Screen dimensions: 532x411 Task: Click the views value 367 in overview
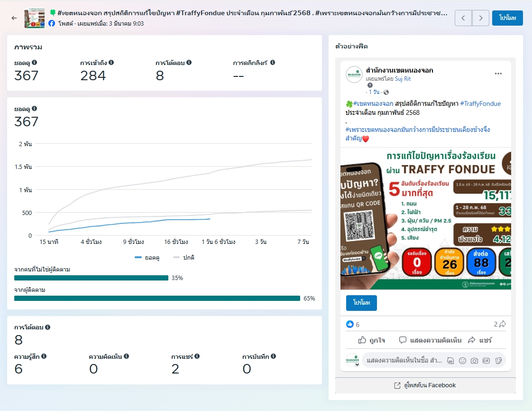pos(26,76)
